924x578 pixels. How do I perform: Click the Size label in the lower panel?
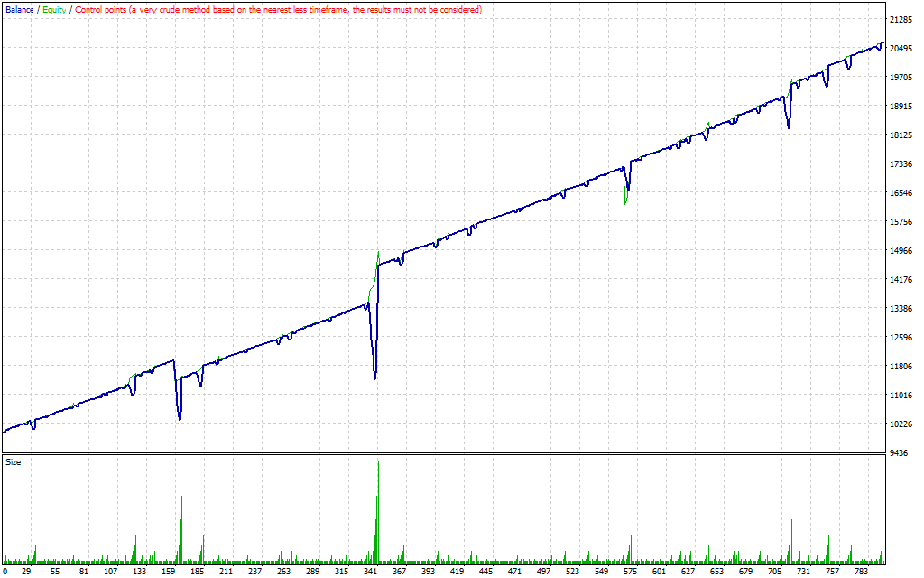(14, 461)
